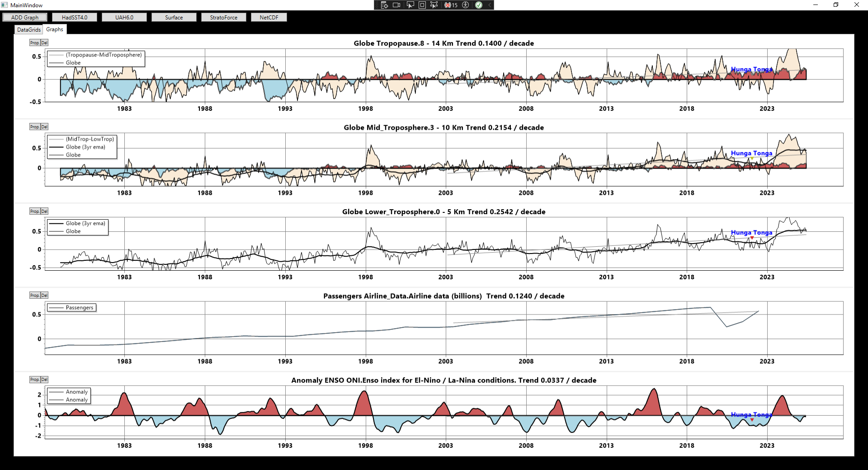Screen dimensions: 868x470
Task: Load the HadSST4.0 dataset button
Action: click(x=75, y=18)
